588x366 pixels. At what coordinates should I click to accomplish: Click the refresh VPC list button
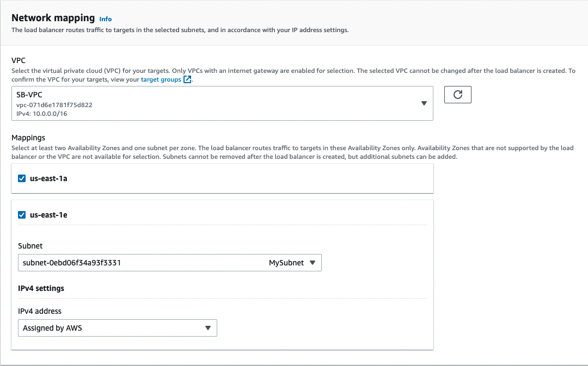click(x=457, y=95)
